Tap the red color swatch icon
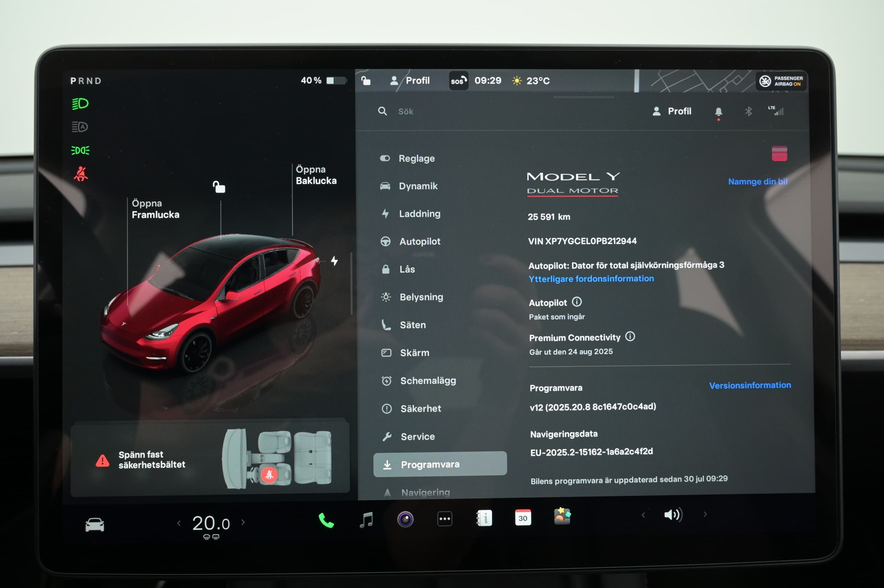 click(779, 153)
